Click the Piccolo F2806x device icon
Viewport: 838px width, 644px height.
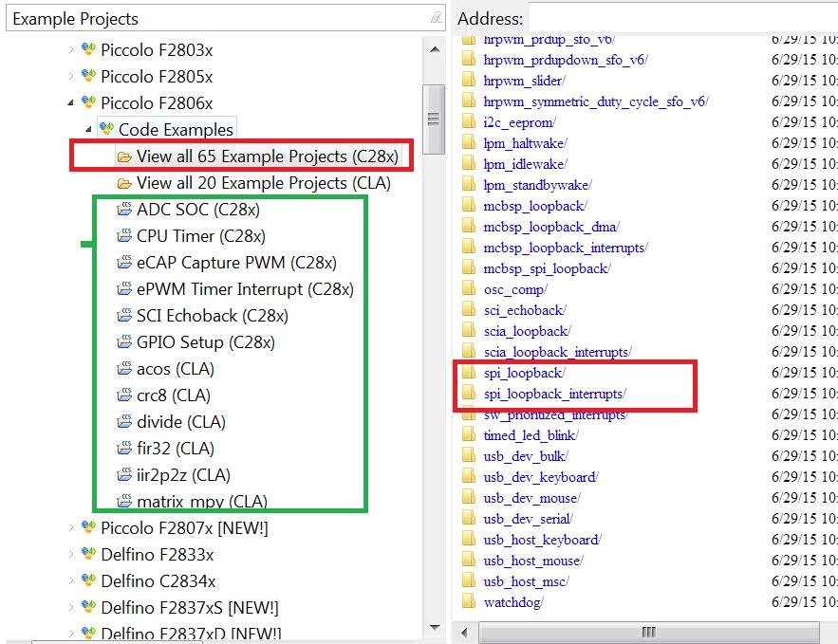click(88, 102)
